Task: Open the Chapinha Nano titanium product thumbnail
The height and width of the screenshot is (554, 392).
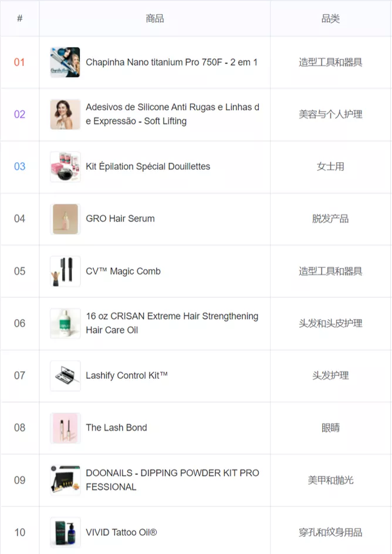Action: click(65, 62)
